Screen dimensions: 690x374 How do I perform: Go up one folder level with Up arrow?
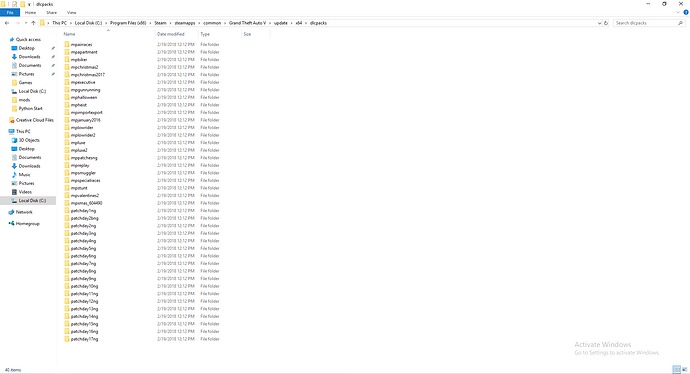click(33, 23)
